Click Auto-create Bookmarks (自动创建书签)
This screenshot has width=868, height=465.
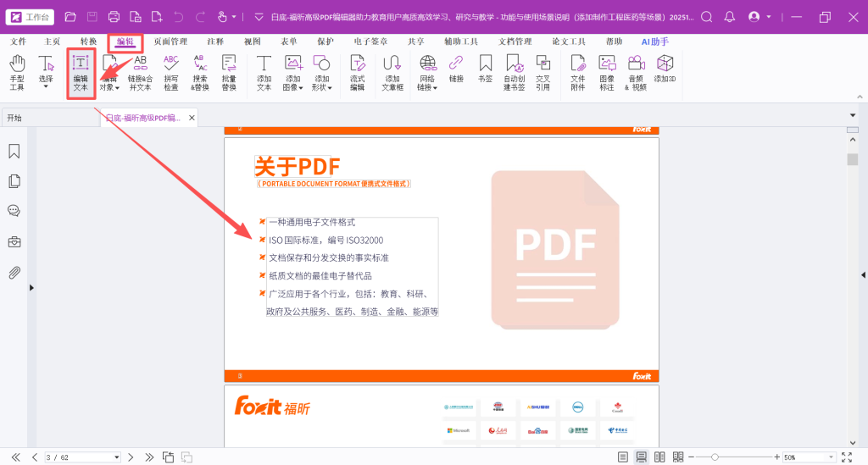pyautogui.click(x=515, y=73)
